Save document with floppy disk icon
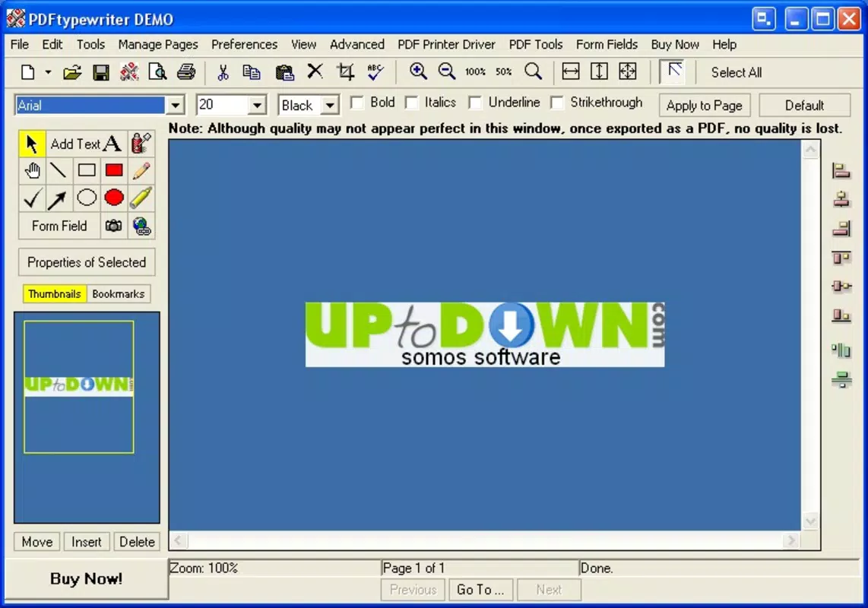 (x=101, y=72)
